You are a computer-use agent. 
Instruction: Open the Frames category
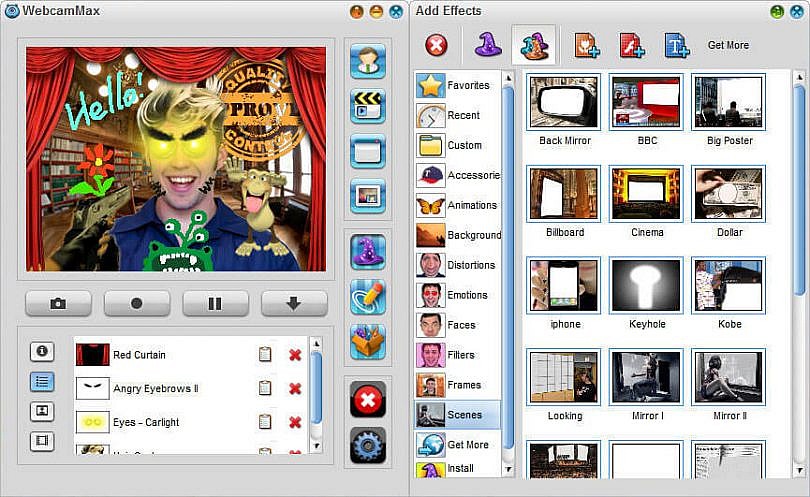(458, 385)
